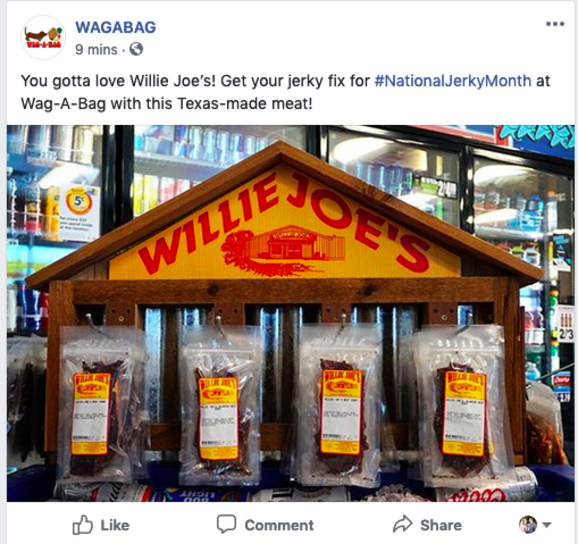Viewport: 578px width, 544px height.
Task: Click the red barn illustration on sign
Action: (x=284, y=249)
